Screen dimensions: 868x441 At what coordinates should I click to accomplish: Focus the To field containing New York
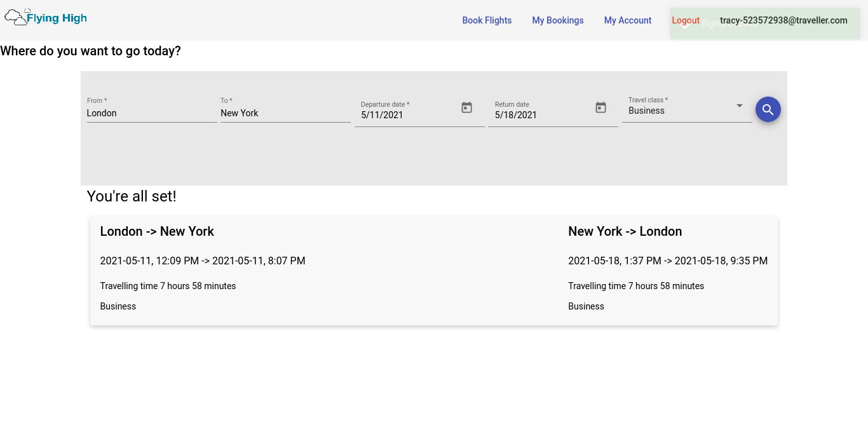pyautogui.click(x=285, y=113)
